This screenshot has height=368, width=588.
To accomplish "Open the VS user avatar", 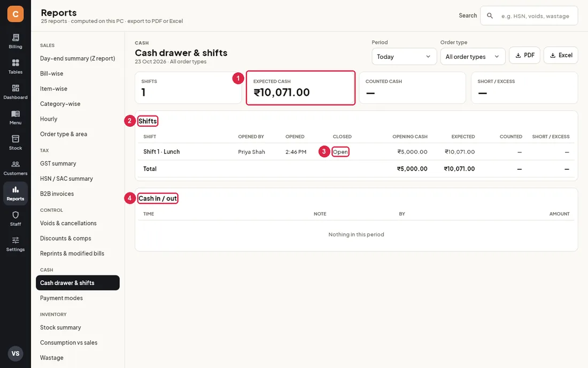I will point(16,354).
